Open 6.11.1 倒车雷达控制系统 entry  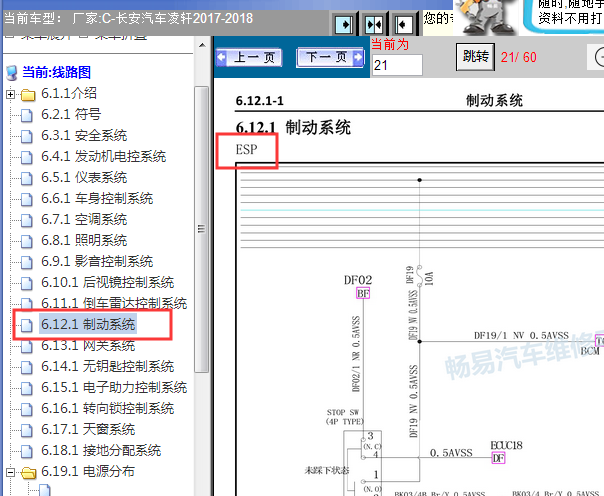coord(114,303)
